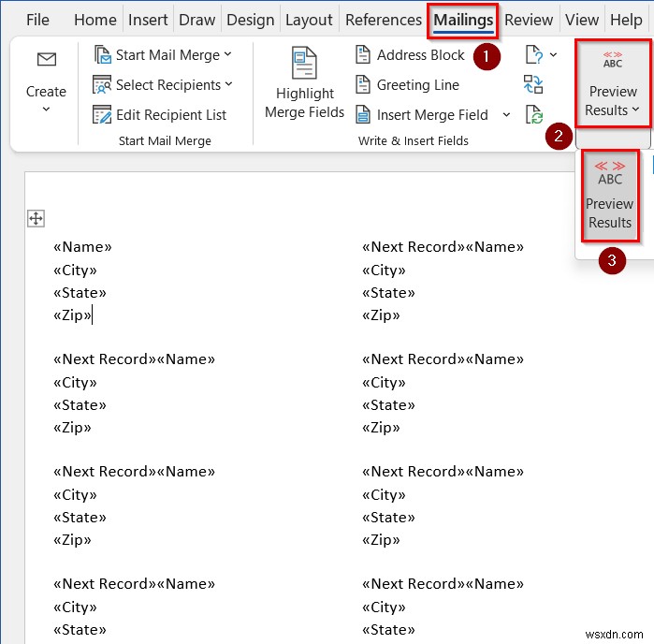
Task: Switch to the Review tab
Action: point(529,20)
